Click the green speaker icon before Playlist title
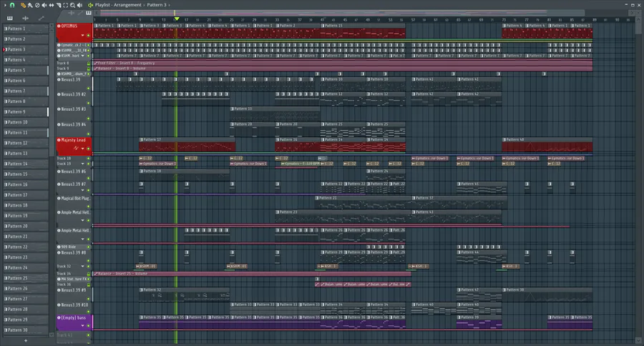Viewport: 644px width, 346px height. click(90, 5)
